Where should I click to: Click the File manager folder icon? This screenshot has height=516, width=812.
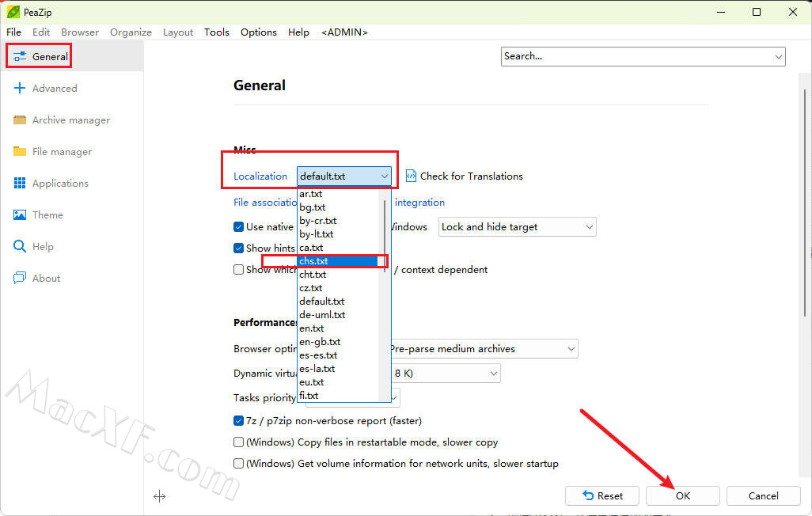click(20, 151)
